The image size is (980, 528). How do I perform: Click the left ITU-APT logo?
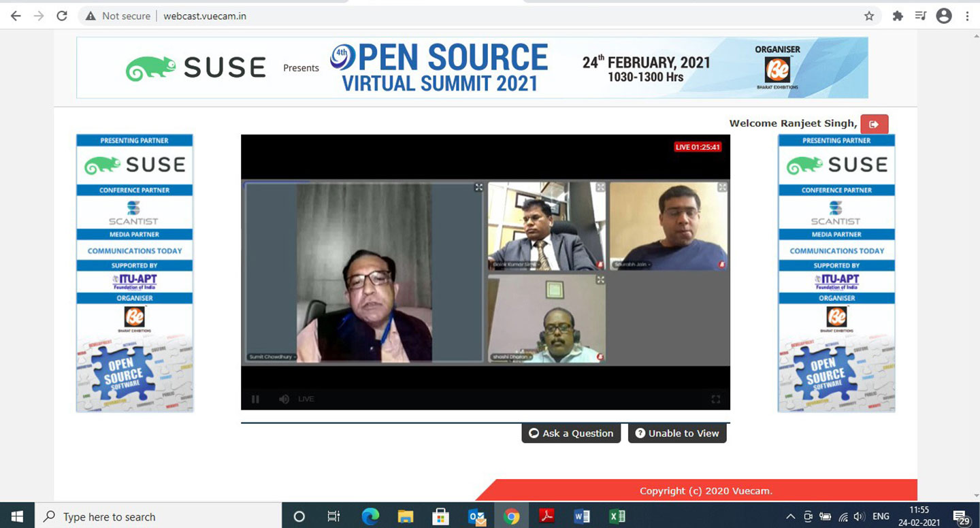[134, 281]
